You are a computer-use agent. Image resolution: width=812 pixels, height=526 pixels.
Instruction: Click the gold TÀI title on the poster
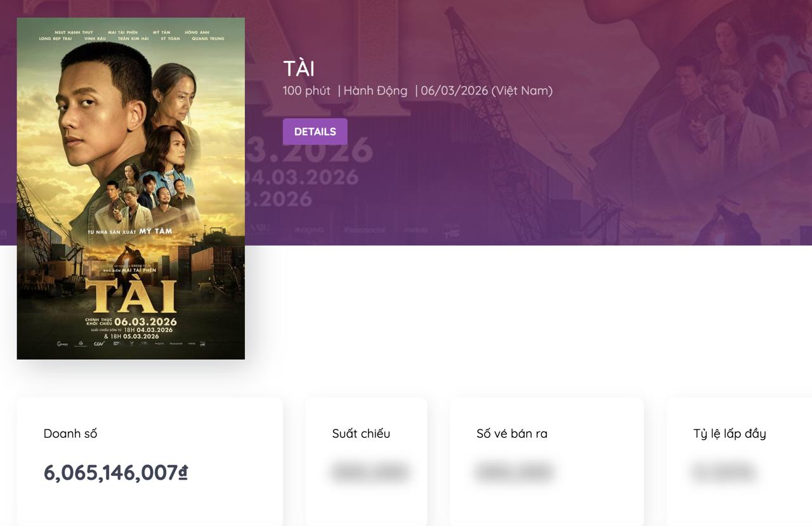click(x=131, y=296)
